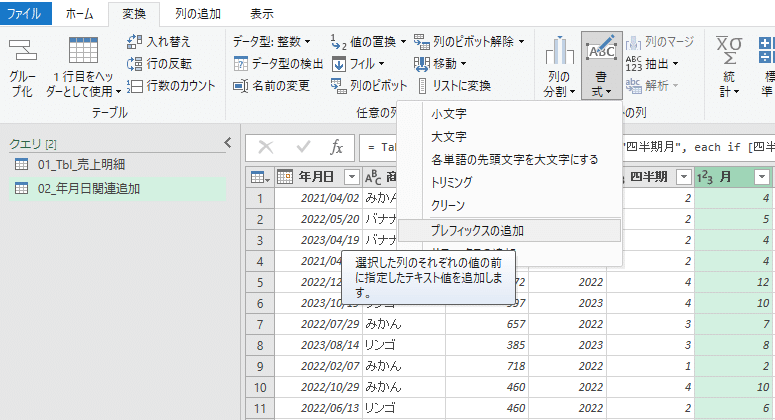
Task: Select the cell 2022/07/29
Action: click(318, 324)
